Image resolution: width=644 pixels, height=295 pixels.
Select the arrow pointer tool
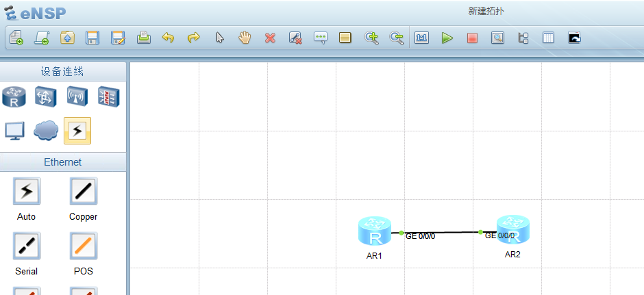coord(220,38)
